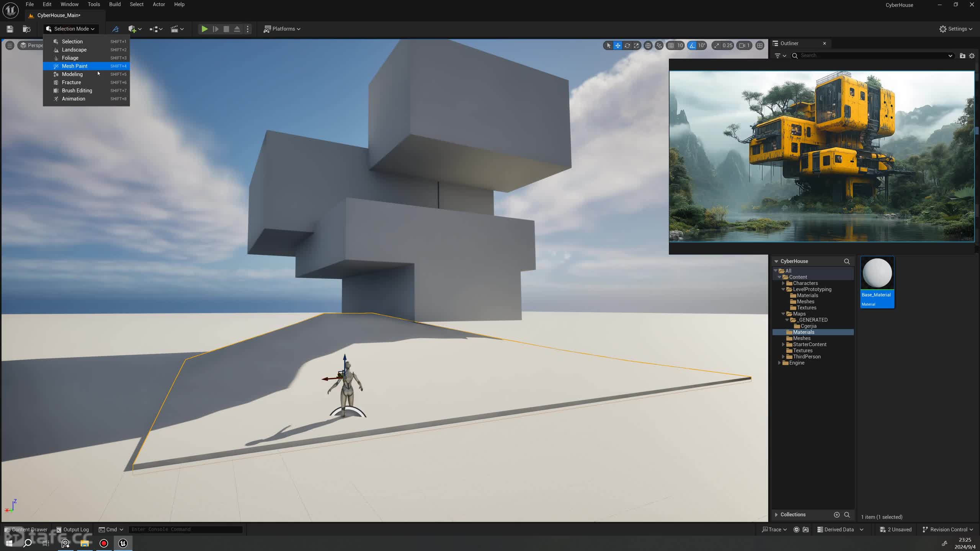Image resolution: width=980 pixels, height=551 pixels.
Task: Toggle scale snapping icon
Action: tap(716, 46)
